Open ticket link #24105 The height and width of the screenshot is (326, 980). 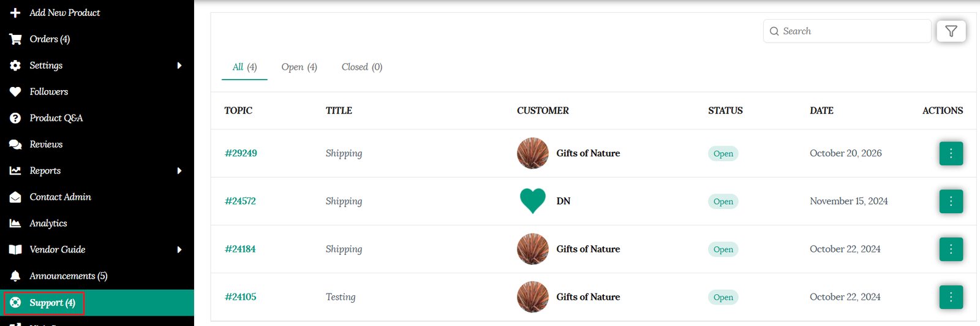[241, 297]
